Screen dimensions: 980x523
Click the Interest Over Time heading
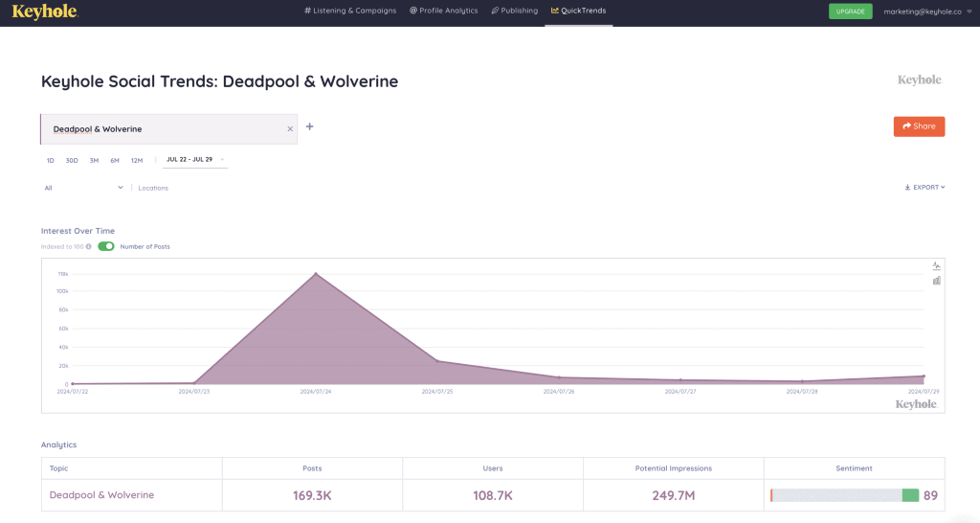[x=78, y=231]
